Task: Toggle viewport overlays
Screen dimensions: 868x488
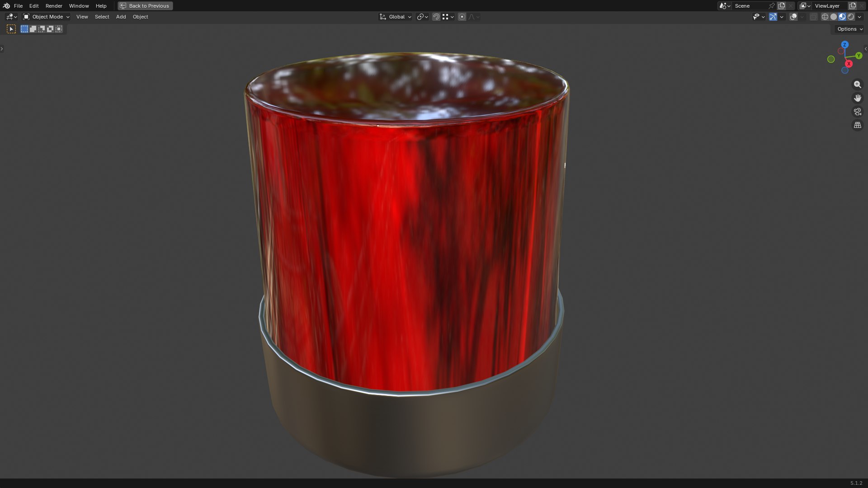Action: pos(793,17)
